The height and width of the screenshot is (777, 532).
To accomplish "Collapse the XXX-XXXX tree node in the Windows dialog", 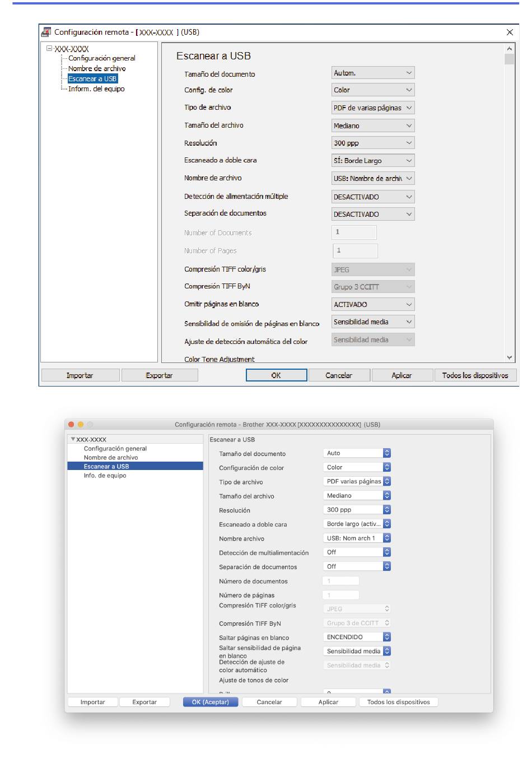I will coord(50,49).
